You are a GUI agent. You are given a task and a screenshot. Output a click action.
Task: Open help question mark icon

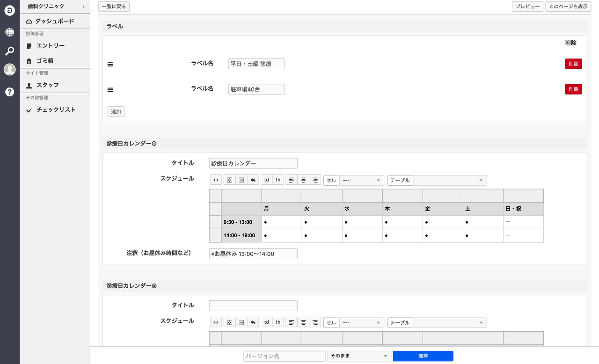click(x=9, y=92)
